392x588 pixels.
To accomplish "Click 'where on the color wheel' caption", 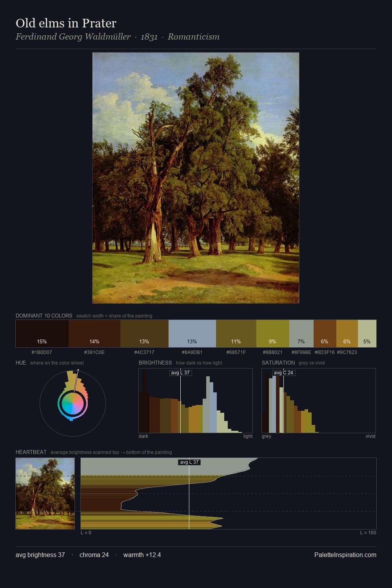I will click(57, 363).
